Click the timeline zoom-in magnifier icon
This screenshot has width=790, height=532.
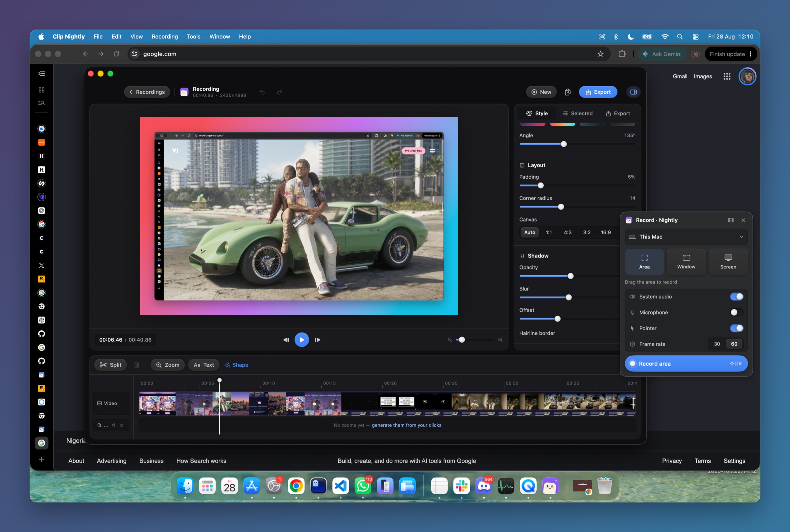click(500, 340)
